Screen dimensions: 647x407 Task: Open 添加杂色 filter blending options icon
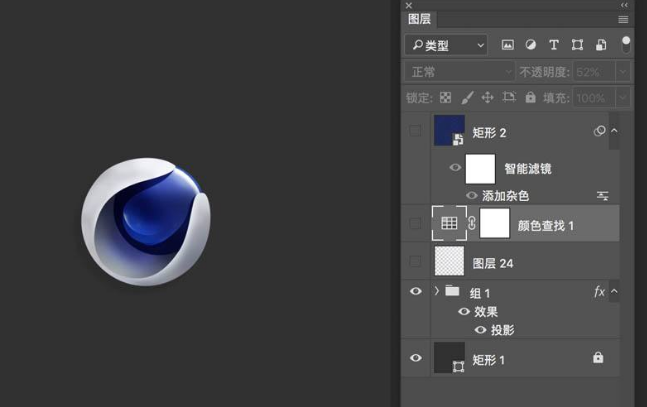(602, 196)
